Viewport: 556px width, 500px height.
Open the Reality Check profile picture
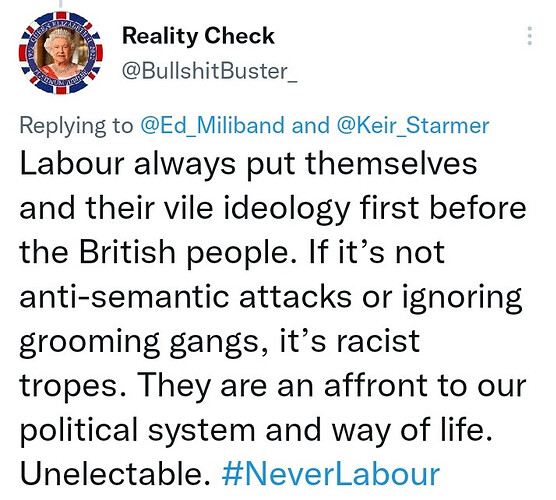pyautogui.click(x=61, y=52)
